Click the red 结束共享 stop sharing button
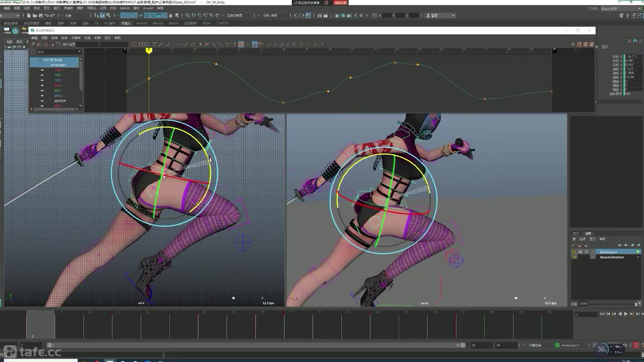The image size is (644, 362). [341, 3]
